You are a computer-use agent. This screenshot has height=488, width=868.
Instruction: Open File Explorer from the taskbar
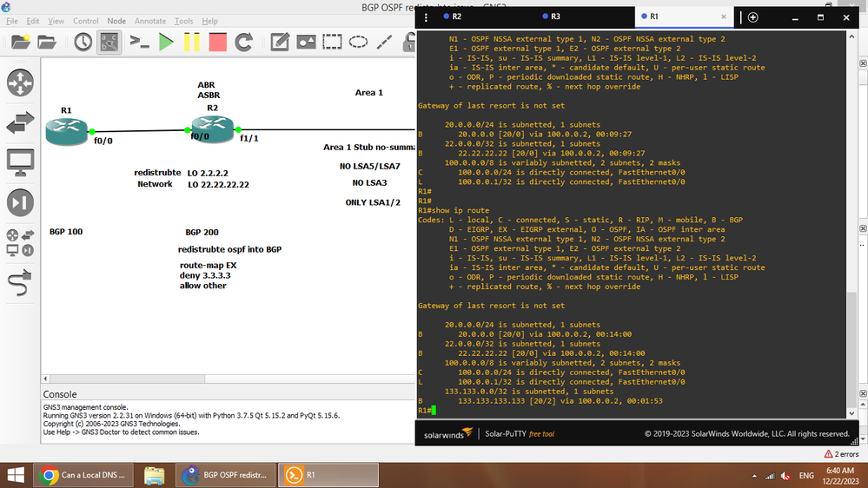click(154, 475)
